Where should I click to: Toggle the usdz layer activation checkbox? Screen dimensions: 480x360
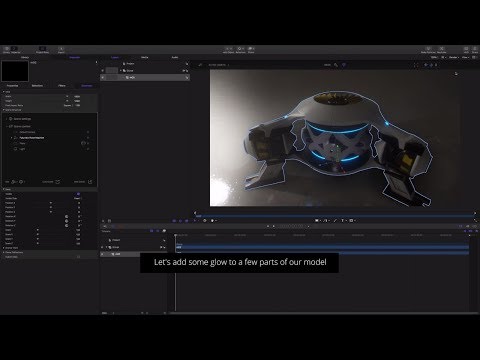click(x=103, y=77)
